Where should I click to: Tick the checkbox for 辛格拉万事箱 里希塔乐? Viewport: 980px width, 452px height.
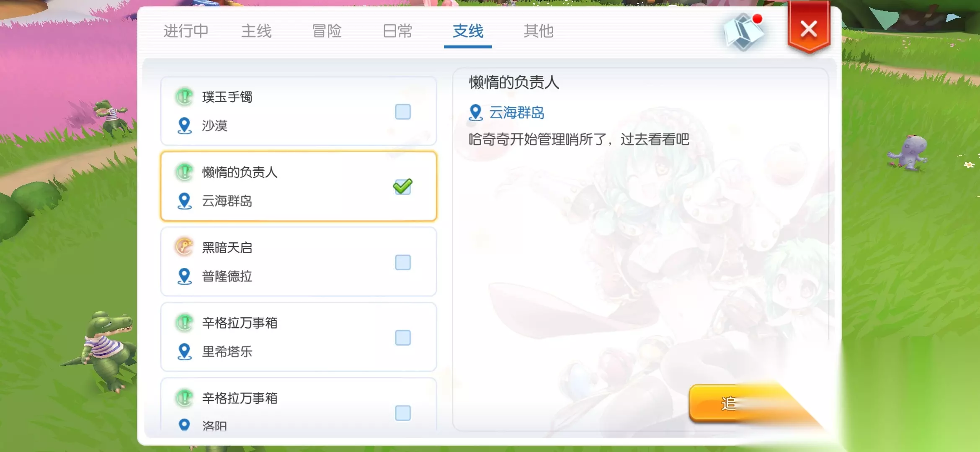(x=402, y=338)
